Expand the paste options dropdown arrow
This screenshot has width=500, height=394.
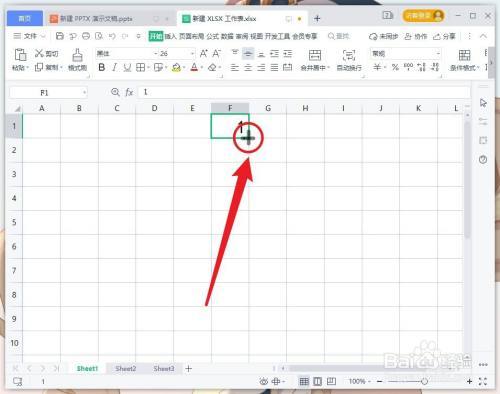[x=27, y=68]
